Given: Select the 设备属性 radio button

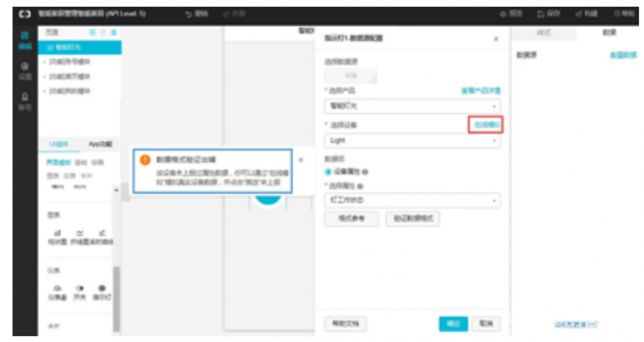Looking at the screenshot, I should (x=328, y=172).
